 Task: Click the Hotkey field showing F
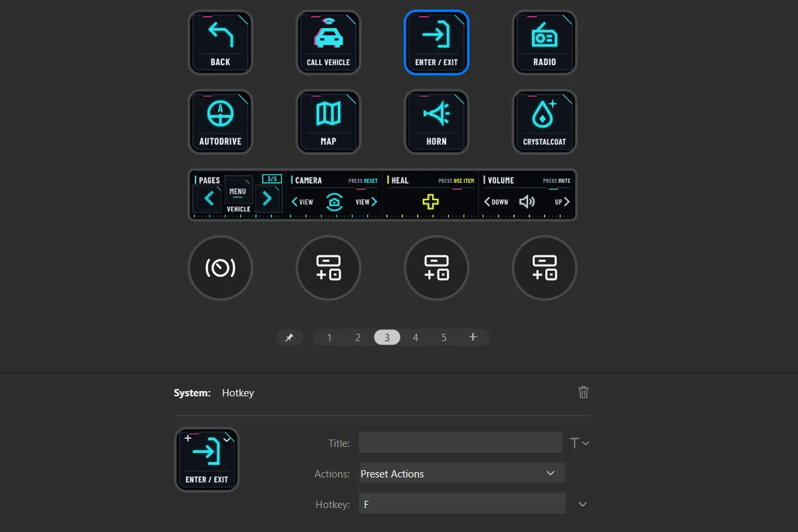(462, 504)
